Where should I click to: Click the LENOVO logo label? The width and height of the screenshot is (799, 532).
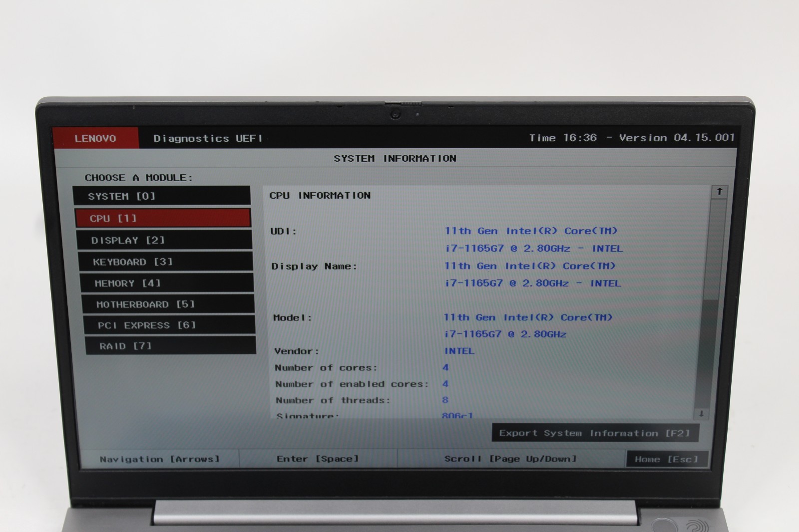coord(95,138)
